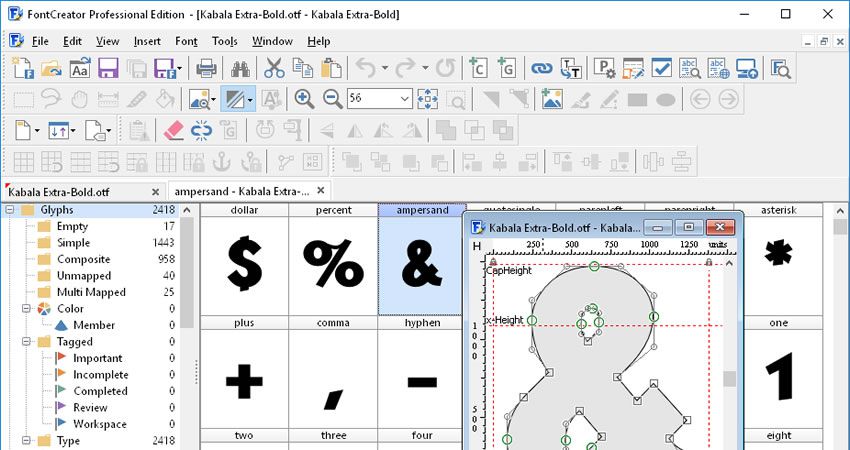Click the purple Save icon
The height and width of the screenshot is (450, 850).
coord(108,68)
